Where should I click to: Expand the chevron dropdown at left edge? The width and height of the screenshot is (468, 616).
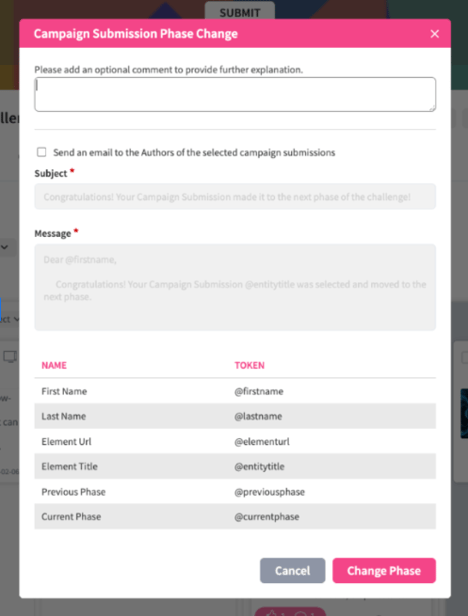5,247
